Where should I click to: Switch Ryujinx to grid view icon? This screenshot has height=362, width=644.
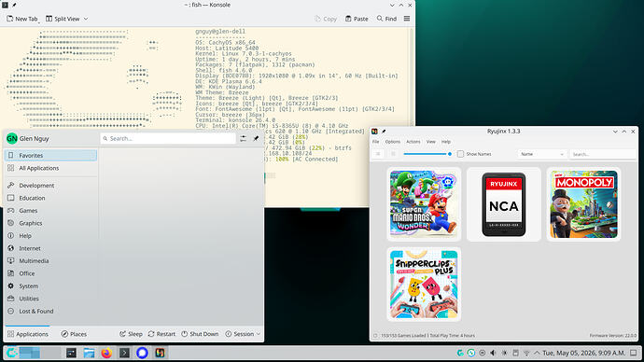click(393, 154)
